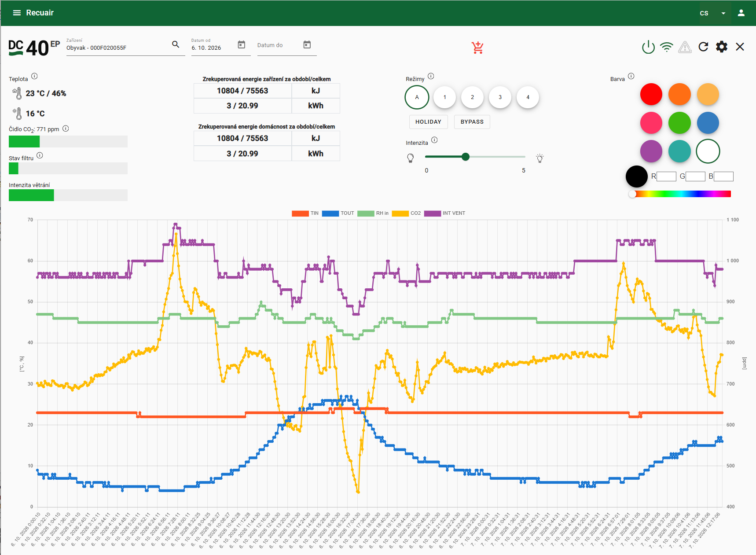Pick the green color swatch
Screen dimensions: 756x555
[679, 123]
